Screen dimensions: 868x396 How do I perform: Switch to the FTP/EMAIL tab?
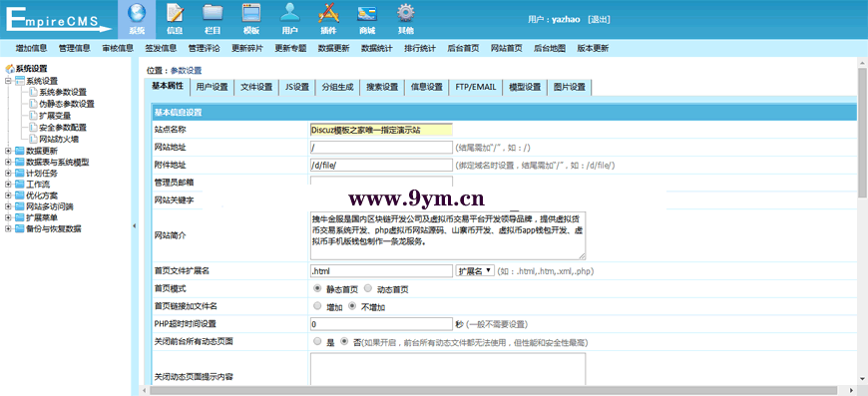[x=476, y=88]
